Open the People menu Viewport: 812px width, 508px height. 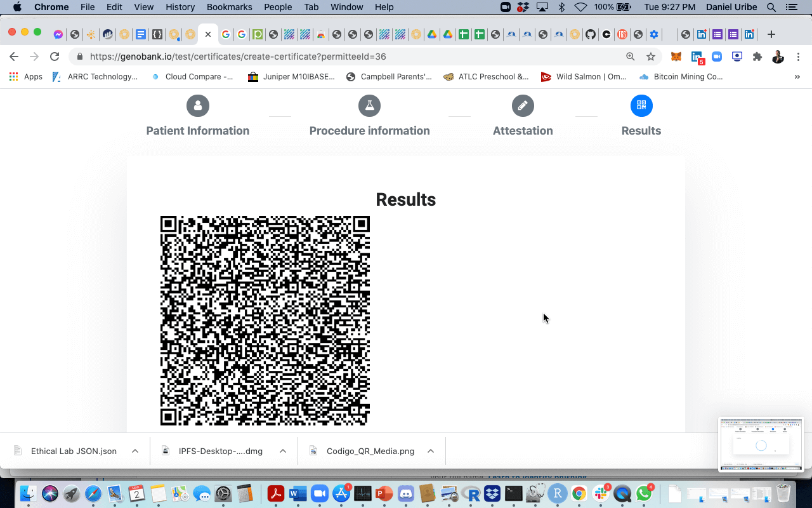point(278,7)
